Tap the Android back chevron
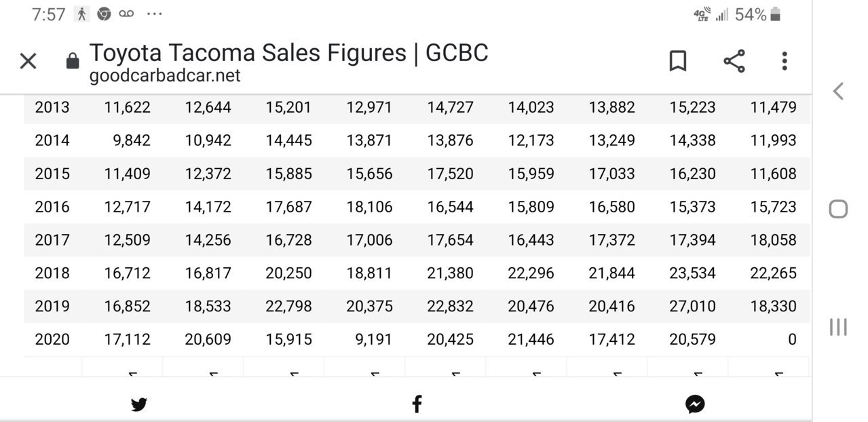This screenshot has height=422, width=868. pos(839,91)
